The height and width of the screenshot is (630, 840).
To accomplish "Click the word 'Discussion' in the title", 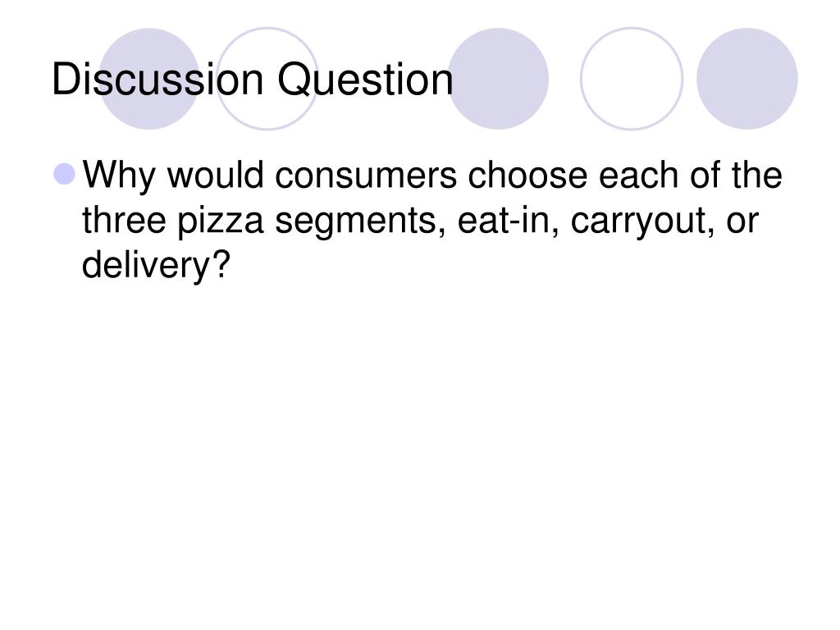I will tap(157, 80).
